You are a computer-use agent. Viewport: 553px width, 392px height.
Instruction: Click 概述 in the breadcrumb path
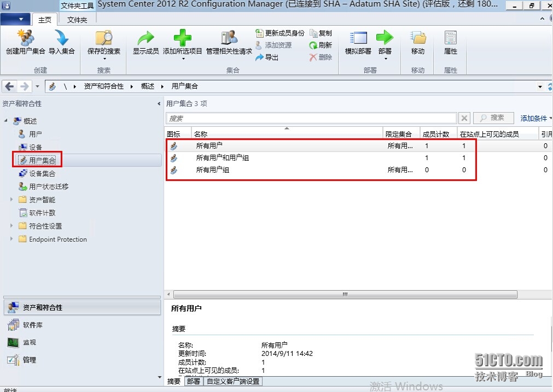(148, 86)
